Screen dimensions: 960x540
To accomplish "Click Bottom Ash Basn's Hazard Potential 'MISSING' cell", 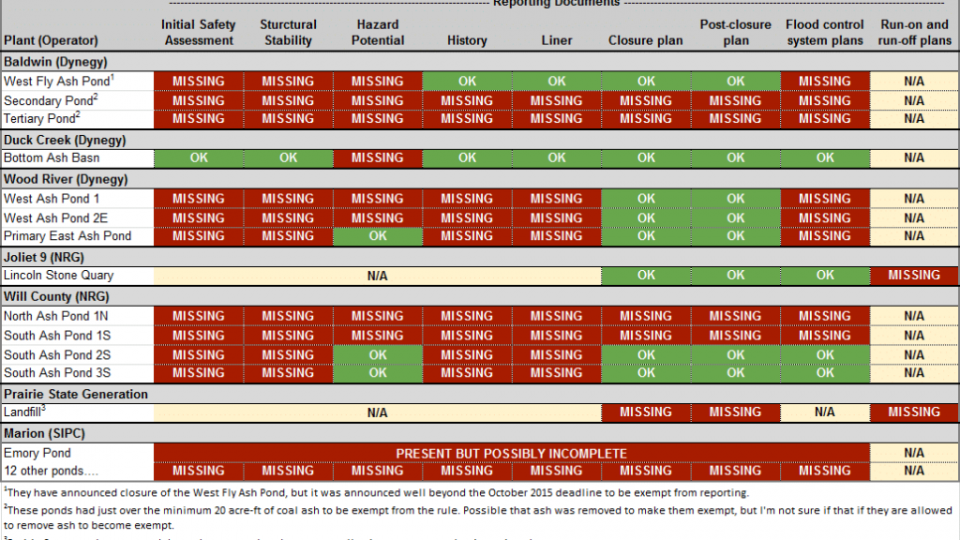I will click(x=377, y=158).
